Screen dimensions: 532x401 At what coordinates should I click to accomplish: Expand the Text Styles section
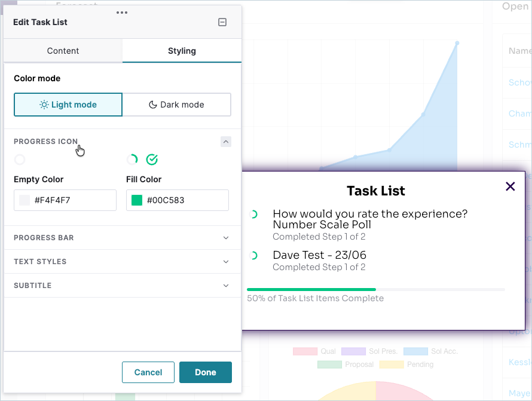(x=122, y=262)
